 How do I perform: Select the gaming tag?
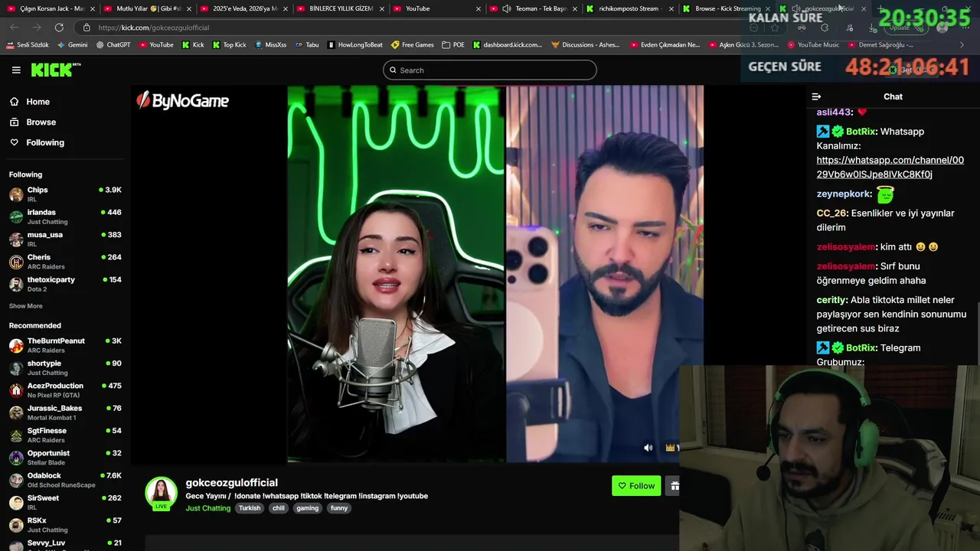point(308,508)
